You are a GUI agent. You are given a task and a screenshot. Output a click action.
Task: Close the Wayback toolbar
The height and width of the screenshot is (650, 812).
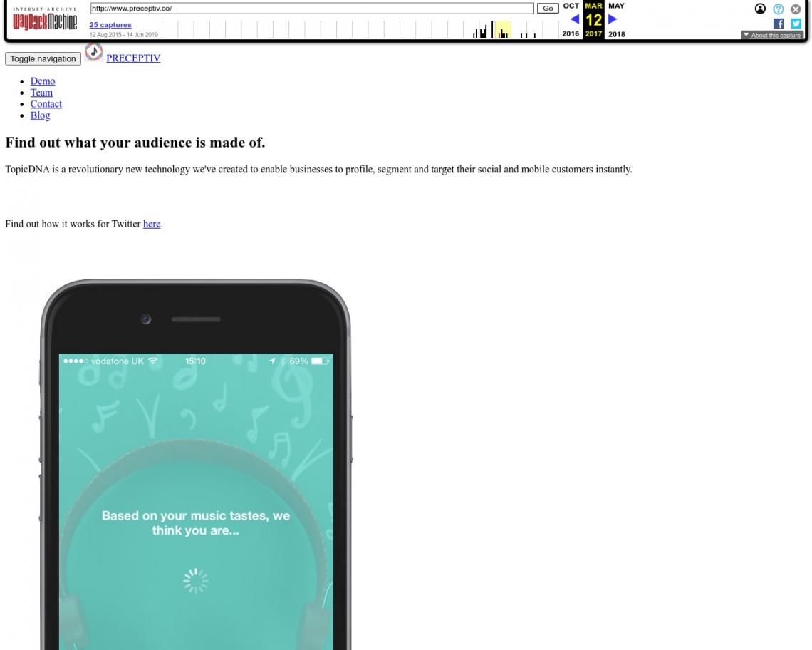coord(796,9)
